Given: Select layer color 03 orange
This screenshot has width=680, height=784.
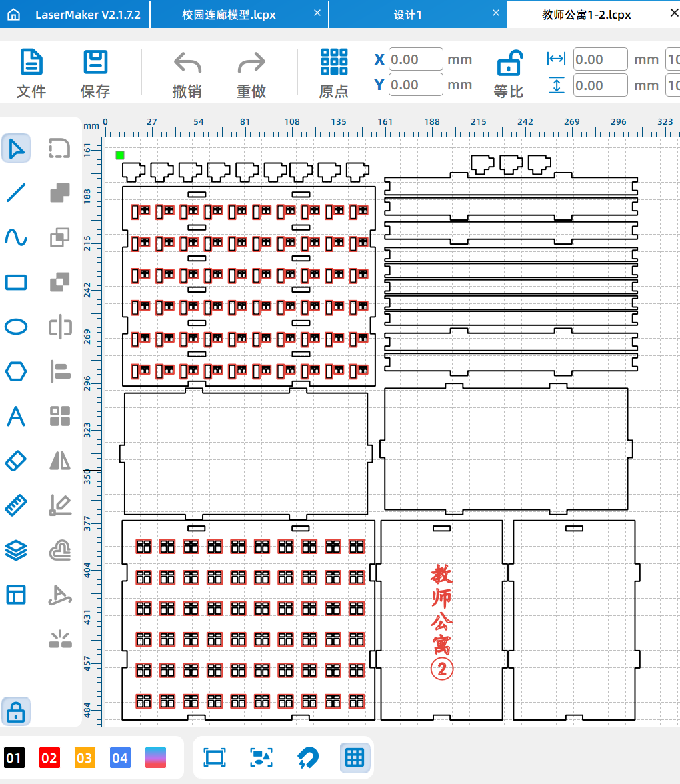Looking at the screenshot, I should point(85,758).
